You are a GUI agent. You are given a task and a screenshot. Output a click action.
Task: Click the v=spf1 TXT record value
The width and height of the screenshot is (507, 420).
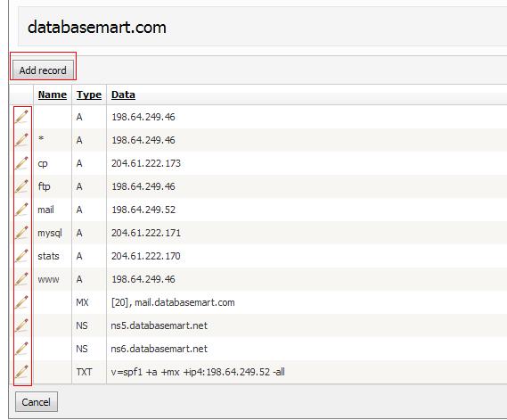click(x=198, y=372)
